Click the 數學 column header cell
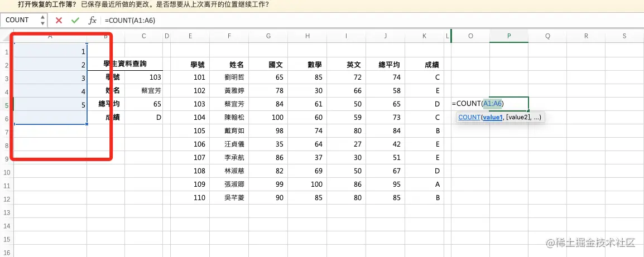Screen dimensions: 644x257 pyautogui.click(x=307, y=65)
